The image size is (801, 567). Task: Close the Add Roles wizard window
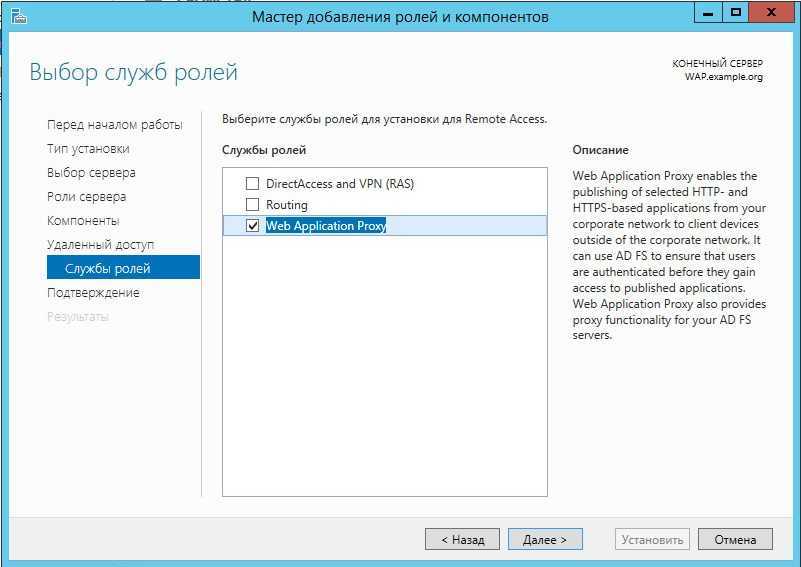coord(773,13)
